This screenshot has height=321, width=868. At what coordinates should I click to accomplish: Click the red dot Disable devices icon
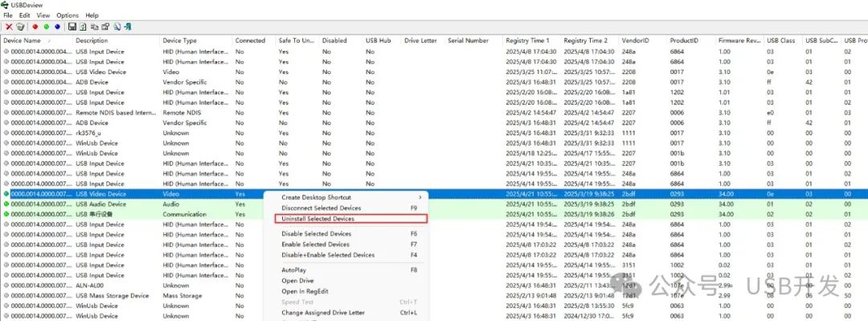[x=35, y=27]
